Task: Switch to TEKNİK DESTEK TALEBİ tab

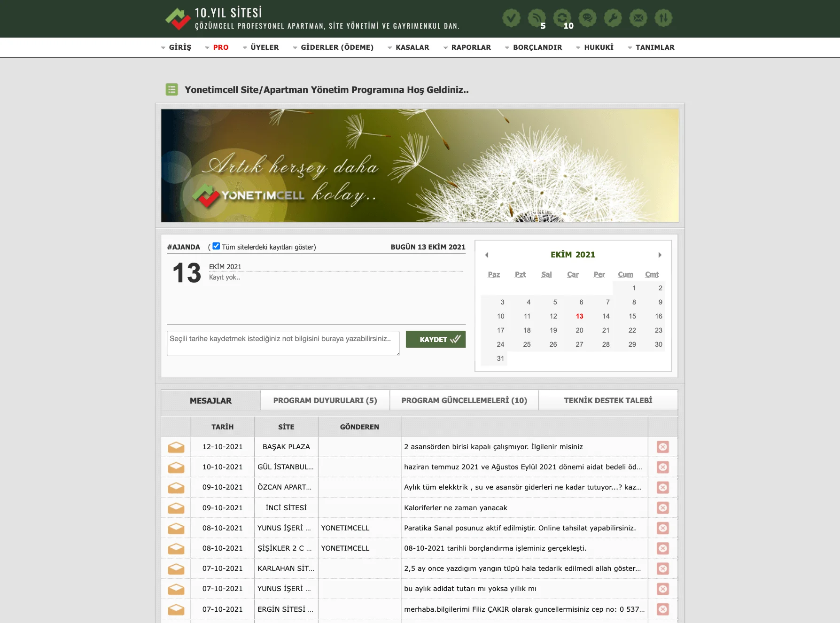Action: click(608, 400)
